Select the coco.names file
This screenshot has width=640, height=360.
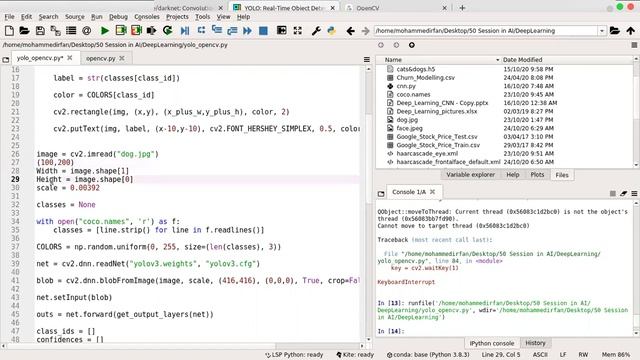(x=413, y=94)
